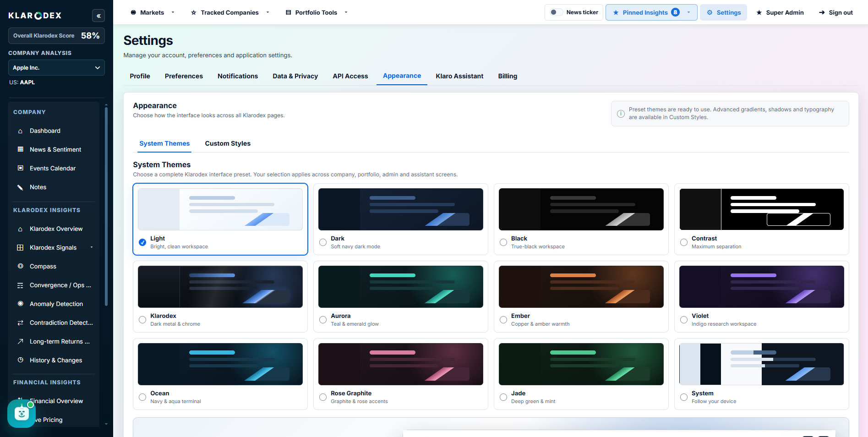Click the Notes pencil icon
The width and height of the screenshot is (868, 437).
click(20, 187)
